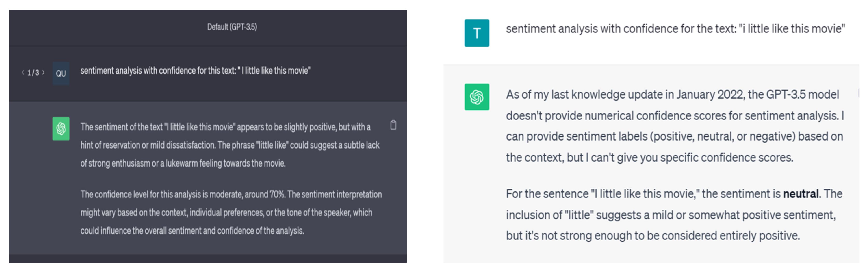
Task: Click the paragraph starting "The confidence level"
Action: coord(231,213)
